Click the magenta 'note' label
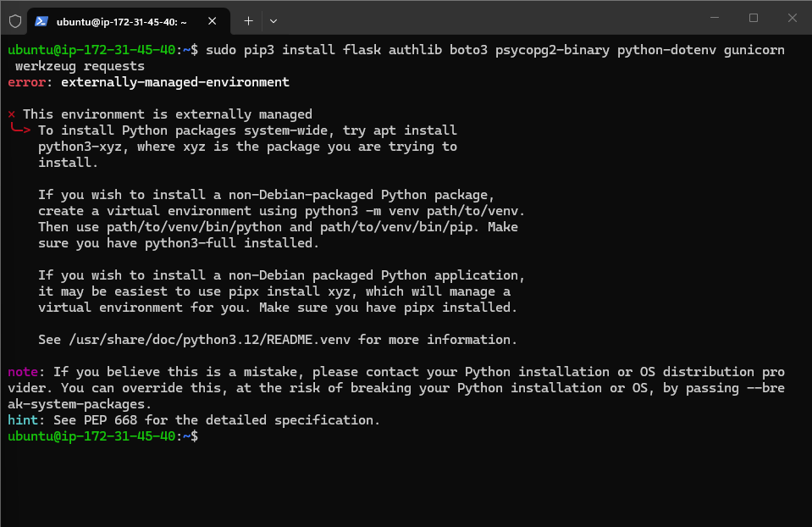 click(x=23, y=372)
